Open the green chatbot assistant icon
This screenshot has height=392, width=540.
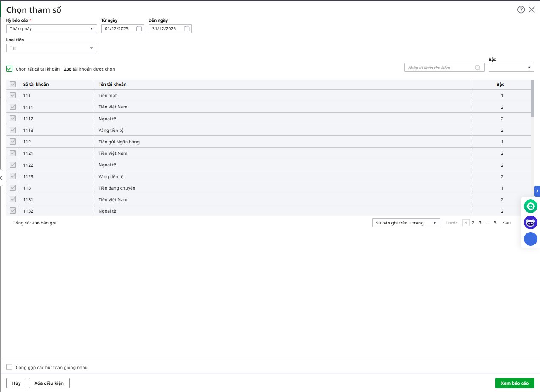[x=530, y=207]
